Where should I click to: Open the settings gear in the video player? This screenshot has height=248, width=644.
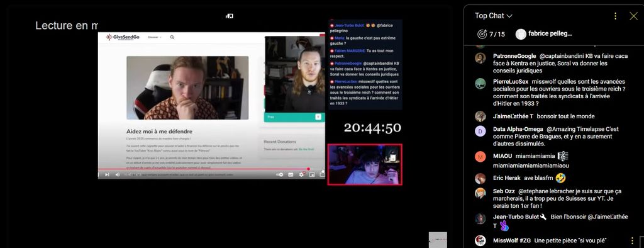pos(301,175)
